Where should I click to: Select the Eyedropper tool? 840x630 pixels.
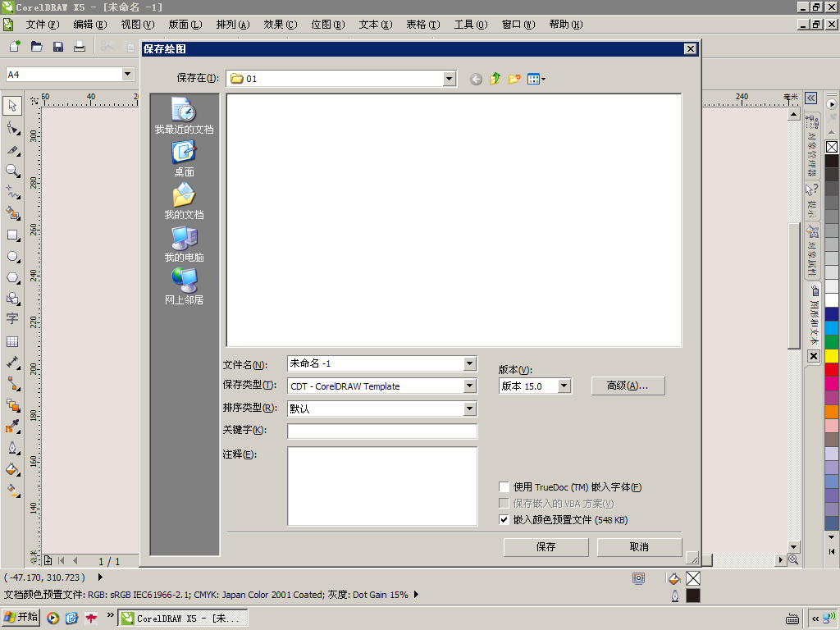pos(12,427)
